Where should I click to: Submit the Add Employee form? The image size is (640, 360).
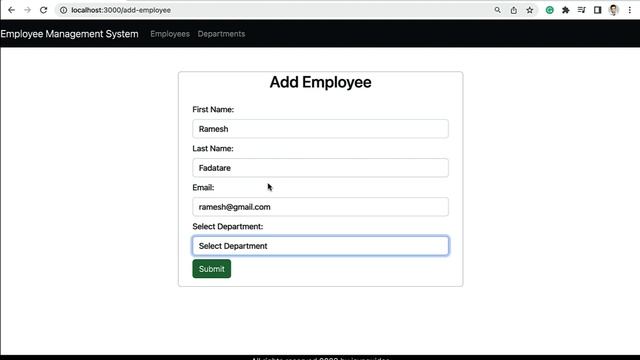pos(211,269)
